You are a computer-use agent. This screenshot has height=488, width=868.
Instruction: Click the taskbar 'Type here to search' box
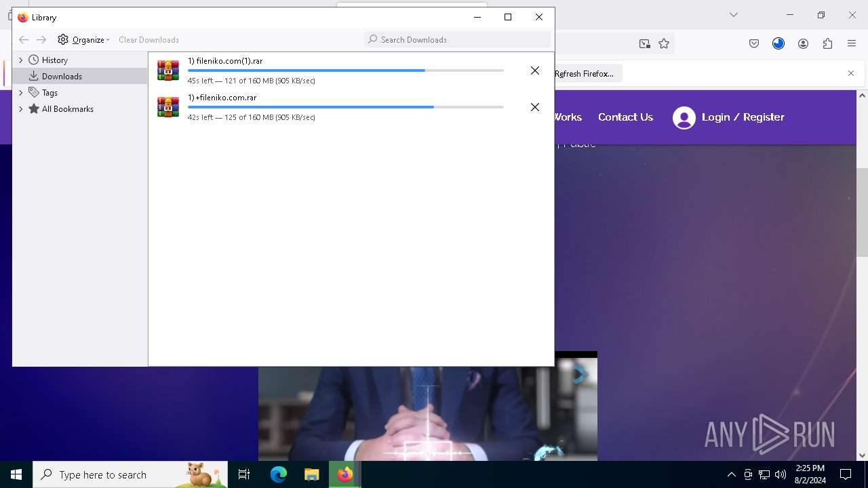pyautogui.click(x=130, y=474)
